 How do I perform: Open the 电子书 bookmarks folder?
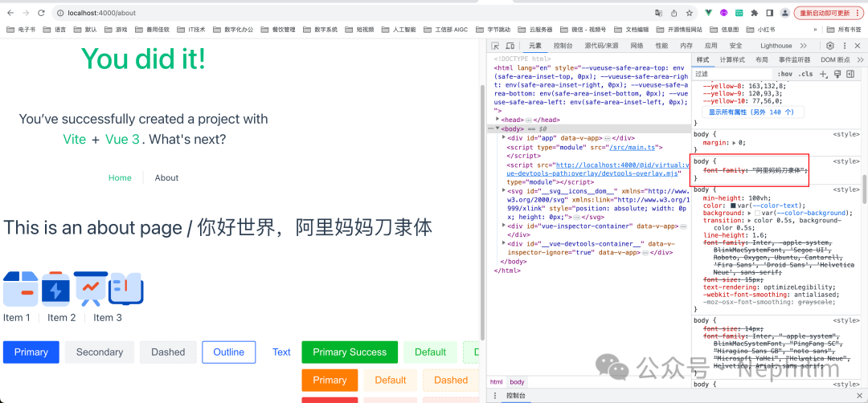click(21, 29)
